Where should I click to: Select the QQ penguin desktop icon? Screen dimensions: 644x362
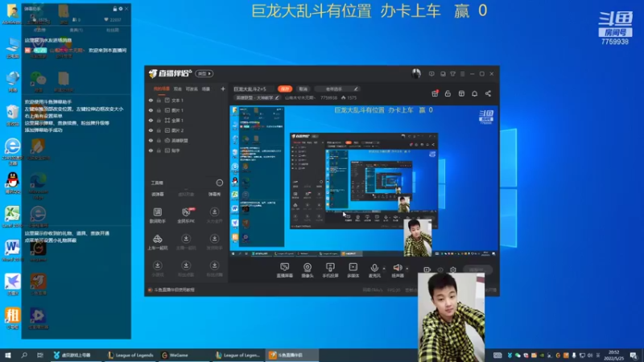[12, 183]
